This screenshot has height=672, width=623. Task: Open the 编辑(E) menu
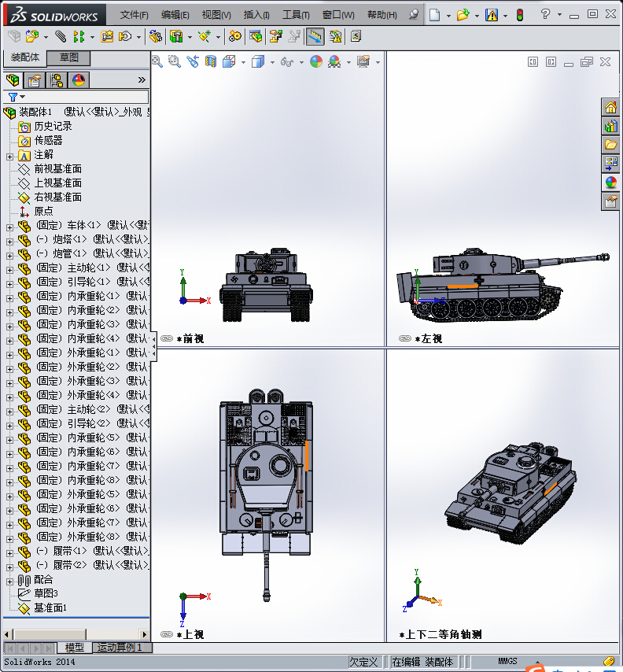tap(175, 15)
